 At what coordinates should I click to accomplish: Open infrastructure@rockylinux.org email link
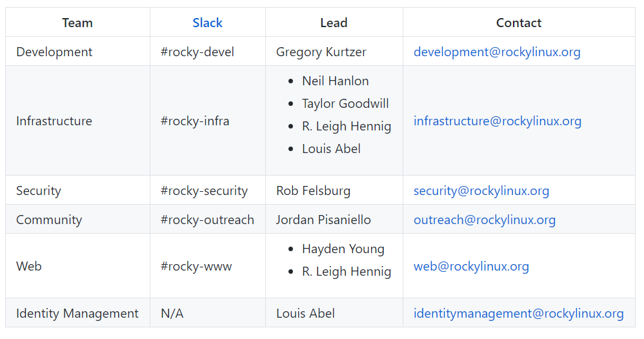coord(498,121)
